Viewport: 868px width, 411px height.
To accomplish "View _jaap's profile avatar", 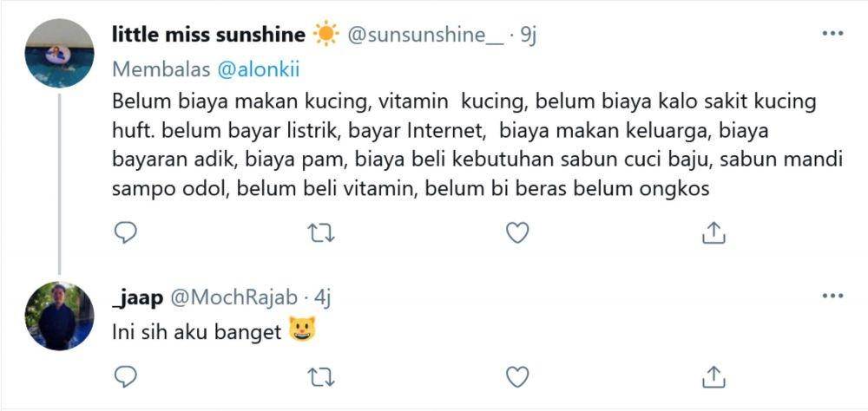I will (59, 316).
